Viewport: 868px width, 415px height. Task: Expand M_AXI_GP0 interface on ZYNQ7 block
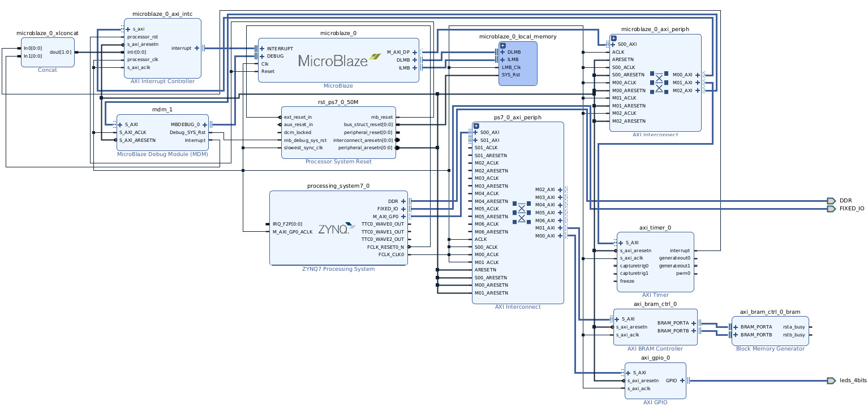403,217
